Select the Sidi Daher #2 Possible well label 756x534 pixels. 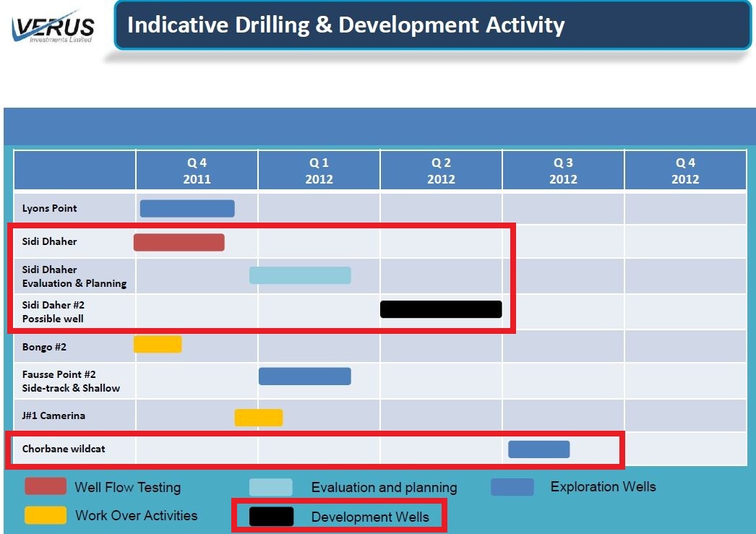click(x=53, y=312)
